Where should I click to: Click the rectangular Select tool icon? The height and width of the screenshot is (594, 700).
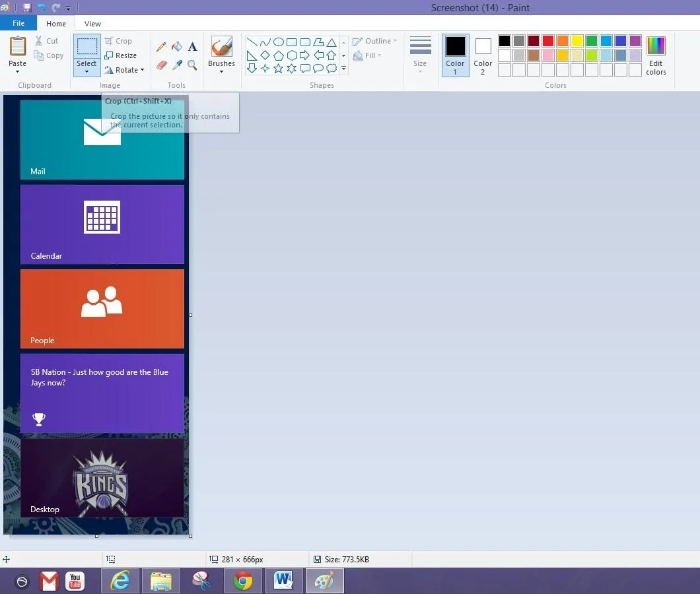click(x=87, y=47)
